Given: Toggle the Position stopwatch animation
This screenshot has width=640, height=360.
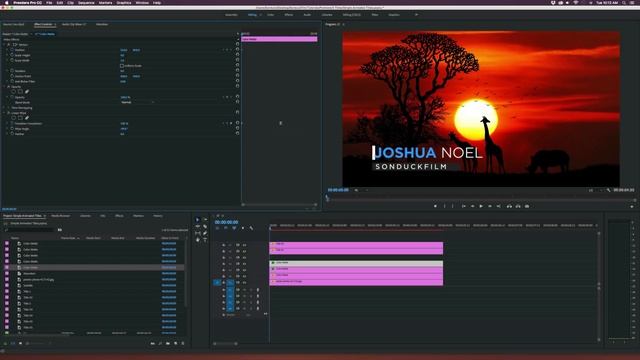Looking at the screenshot, I should point(12,50).
